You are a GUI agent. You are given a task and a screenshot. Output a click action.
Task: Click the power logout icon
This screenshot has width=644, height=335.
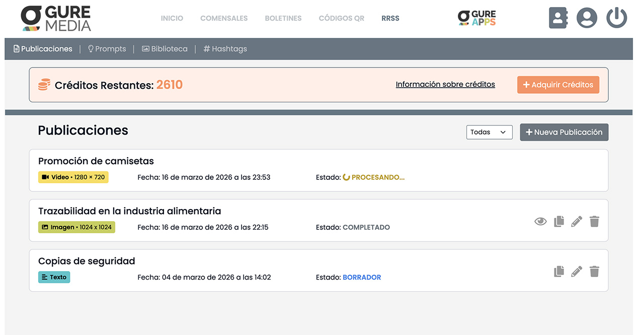(616, 18)
